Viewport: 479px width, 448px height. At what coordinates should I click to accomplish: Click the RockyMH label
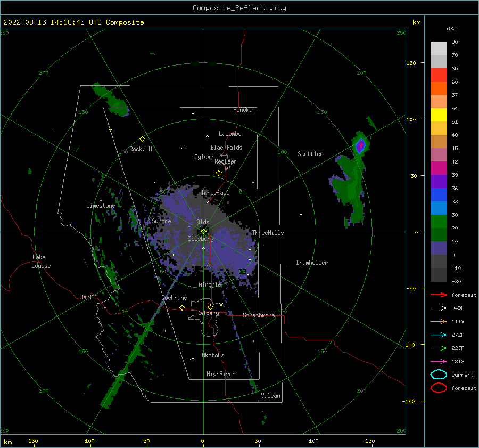(x=141, y=149)
